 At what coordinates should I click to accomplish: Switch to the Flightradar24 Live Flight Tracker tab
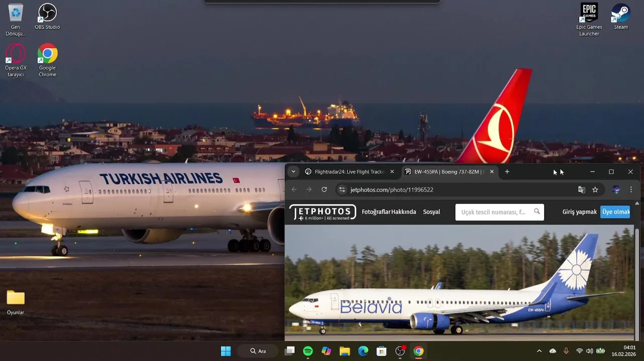(348, 171)
